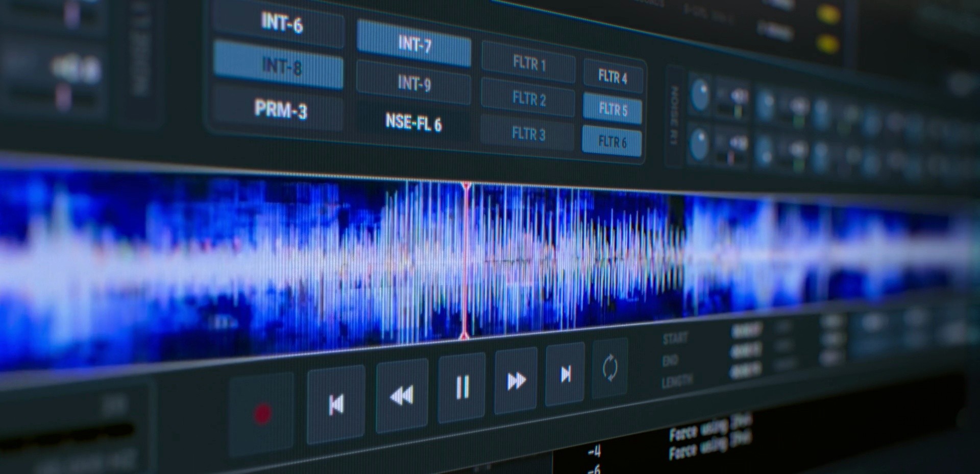Enable the FLTR 4 filter
This screenshot has width=980, height=474.
[x=612, y=77]
